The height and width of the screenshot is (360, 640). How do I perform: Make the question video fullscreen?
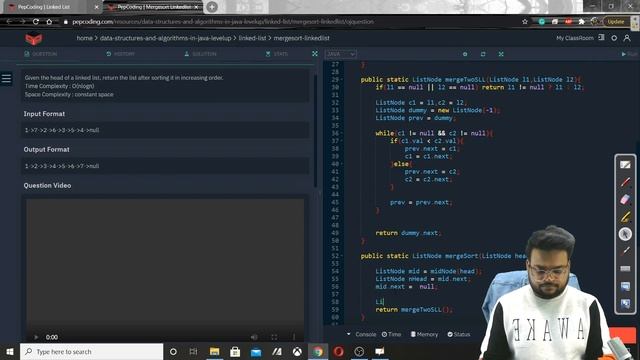pos(274,337)
